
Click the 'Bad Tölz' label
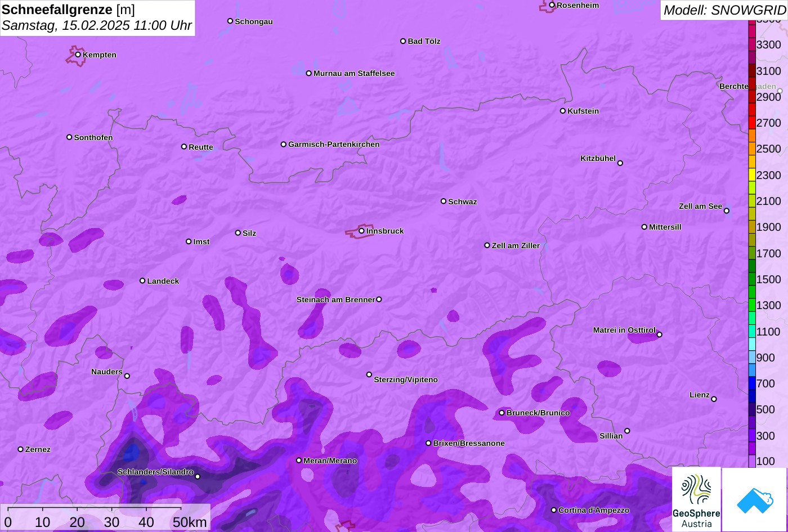tap(424, 41)
